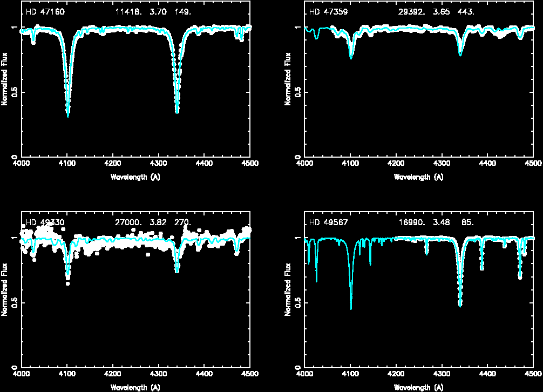Click the HD 49567 star label
Viewport: 543px width, 392px height.
point(328,222)
